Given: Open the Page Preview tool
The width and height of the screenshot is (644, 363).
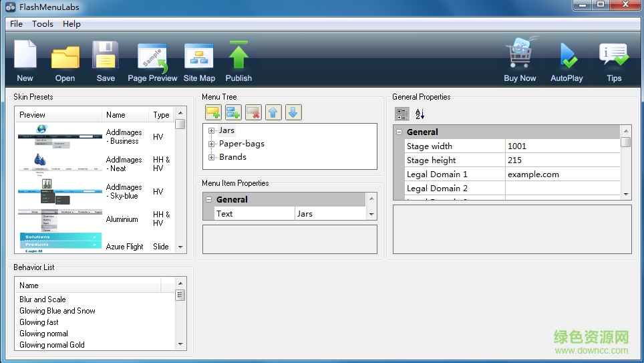Looking at the screenshot, I should [x=152, y=57].
